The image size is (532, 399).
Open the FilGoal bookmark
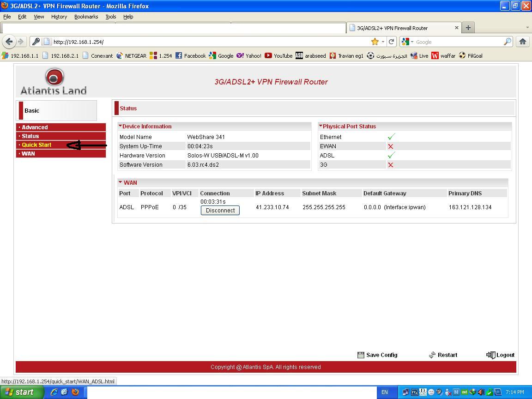point(471,55)
